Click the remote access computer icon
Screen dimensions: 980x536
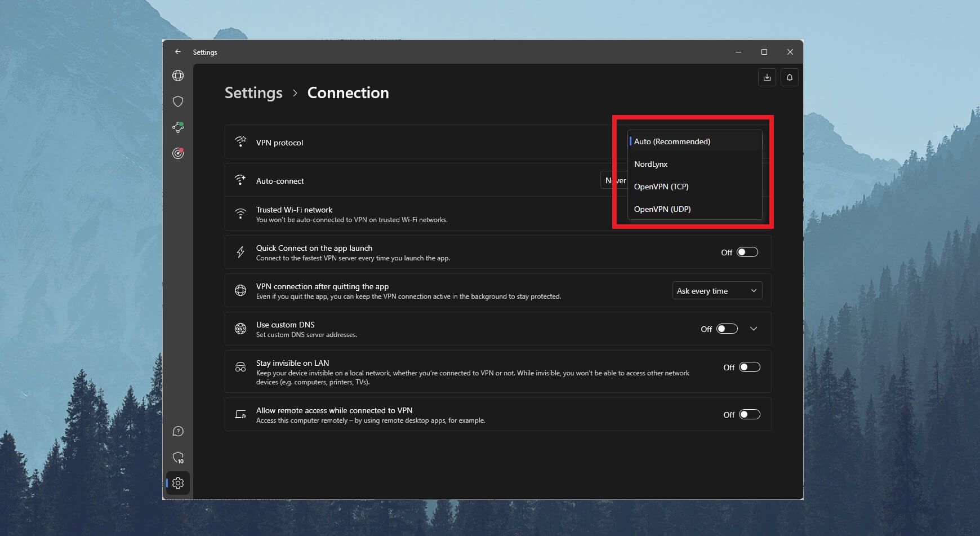[240, 414]
